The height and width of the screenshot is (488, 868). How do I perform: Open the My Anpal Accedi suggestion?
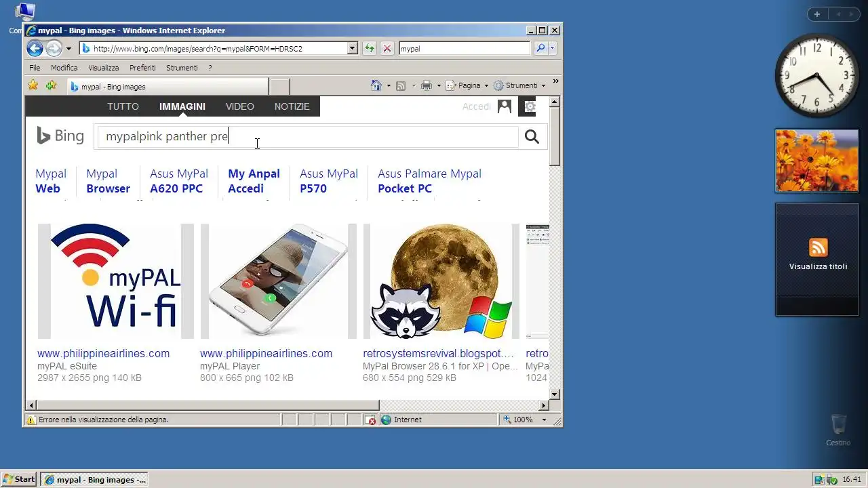tap(254, 181)
